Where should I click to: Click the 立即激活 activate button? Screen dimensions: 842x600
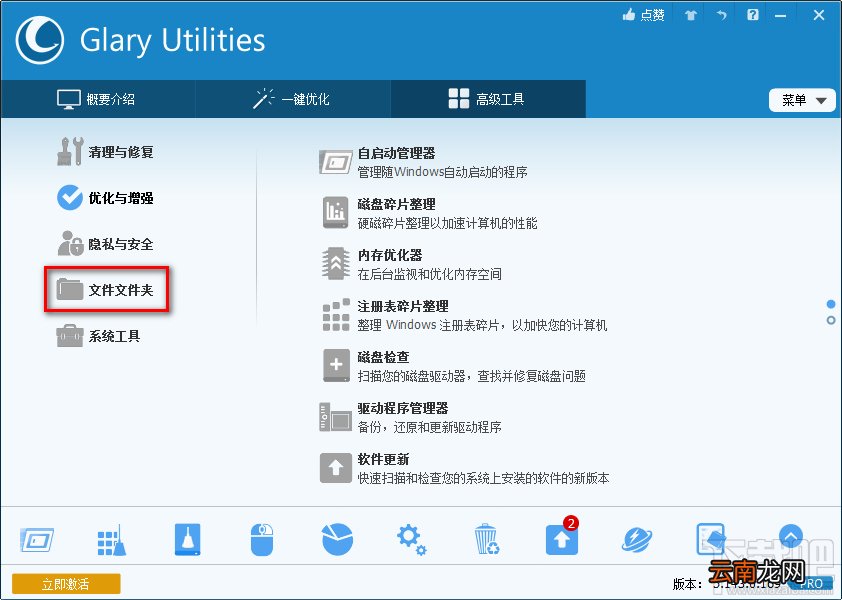tap(66, 584)
